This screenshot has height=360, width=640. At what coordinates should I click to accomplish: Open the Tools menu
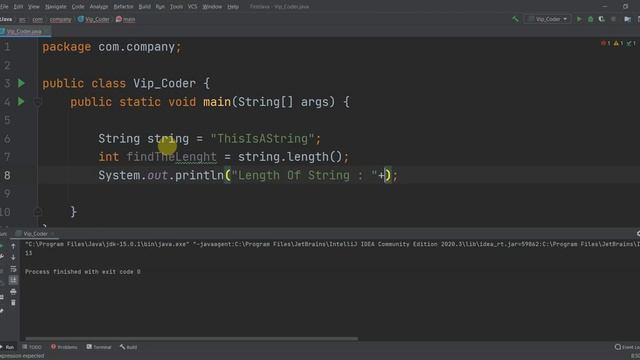(x=176, y=7)
